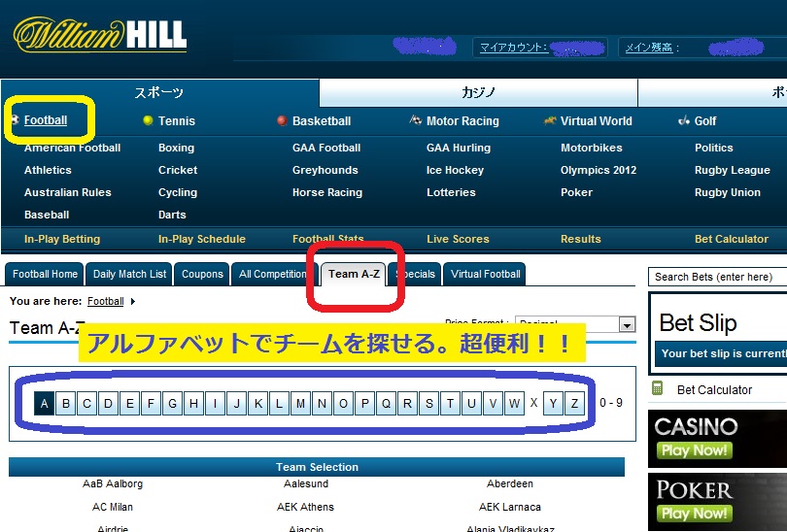Open the All Competitions tab
This screenshot has height=532, width=787.
click(273, 275)
